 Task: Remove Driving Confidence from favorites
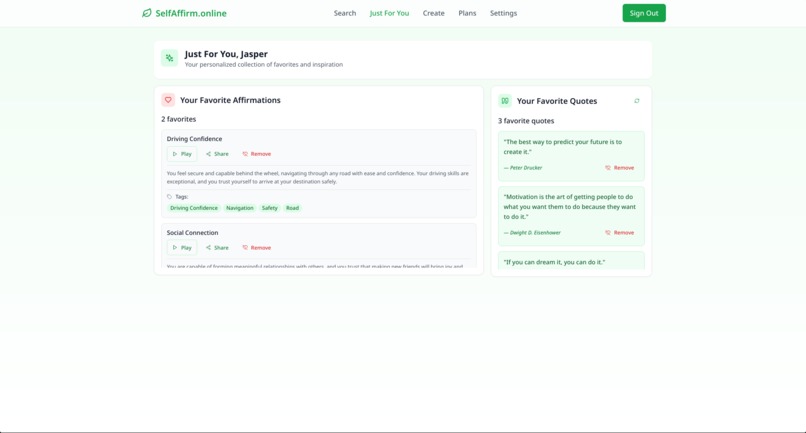(x=257, y=154)
